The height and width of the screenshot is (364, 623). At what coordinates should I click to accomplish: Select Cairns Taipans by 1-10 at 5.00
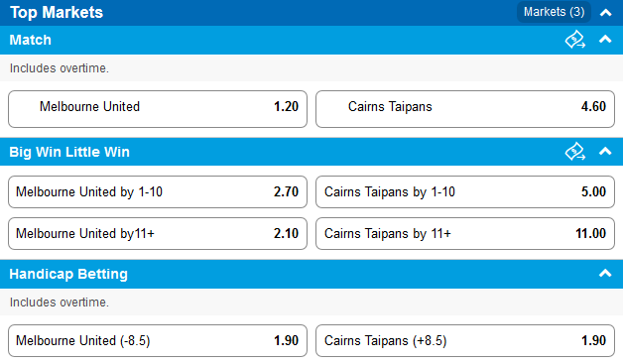465,192
